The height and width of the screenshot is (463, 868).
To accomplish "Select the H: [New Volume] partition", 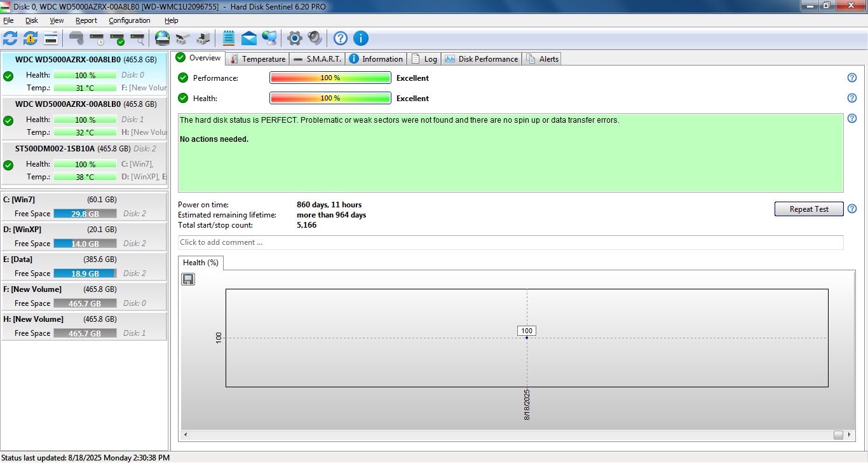I will pos(85,326).
